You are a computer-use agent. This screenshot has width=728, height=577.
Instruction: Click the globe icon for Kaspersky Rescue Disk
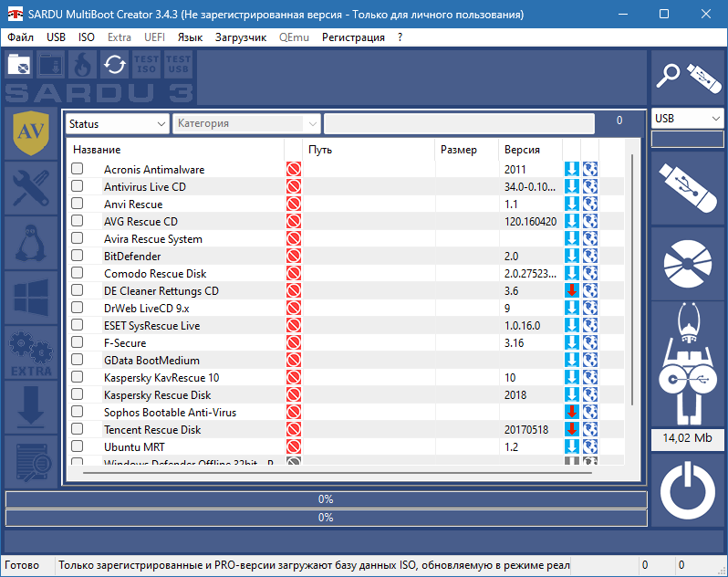point(590,395)
